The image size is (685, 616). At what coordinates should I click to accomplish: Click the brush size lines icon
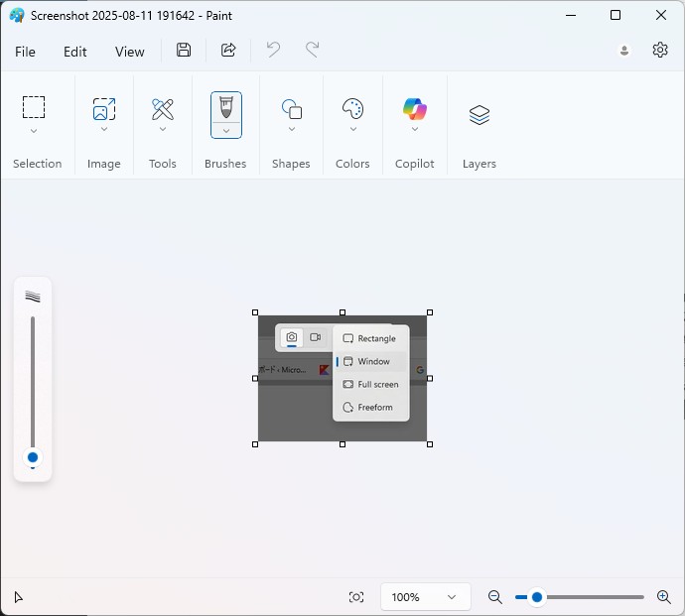tap(33, 297)
